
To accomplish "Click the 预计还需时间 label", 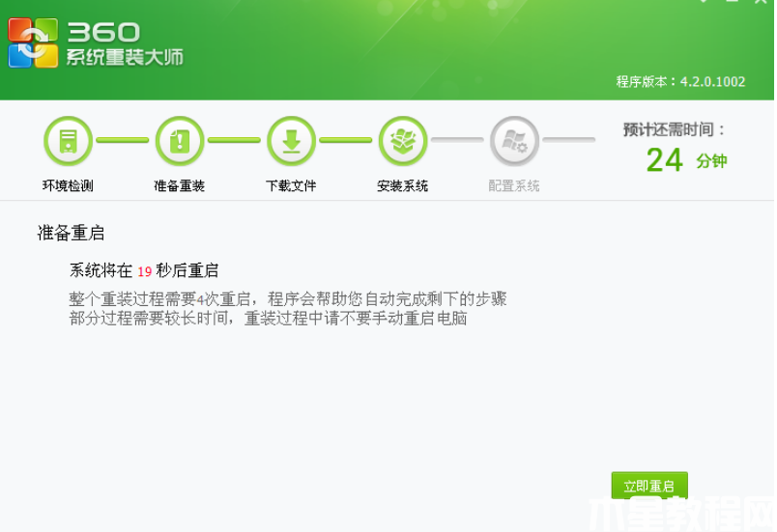I will pos(674,129).
